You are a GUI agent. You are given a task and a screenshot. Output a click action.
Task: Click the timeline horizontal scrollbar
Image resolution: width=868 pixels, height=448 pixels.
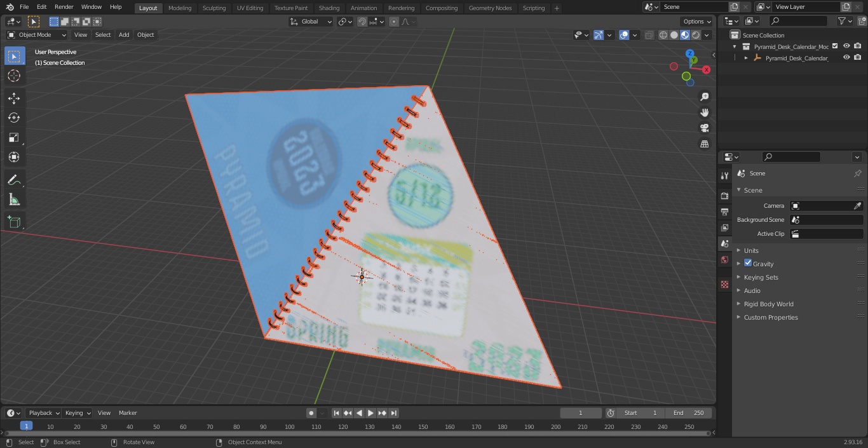pyautogui.click(x=357, y=433)
